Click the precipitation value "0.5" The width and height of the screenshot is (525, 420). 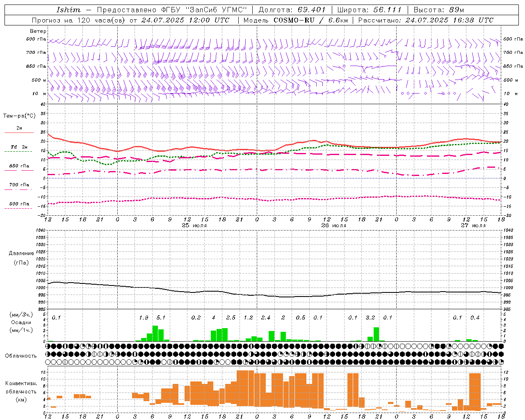pyautogui.click(x=301, y=317)
